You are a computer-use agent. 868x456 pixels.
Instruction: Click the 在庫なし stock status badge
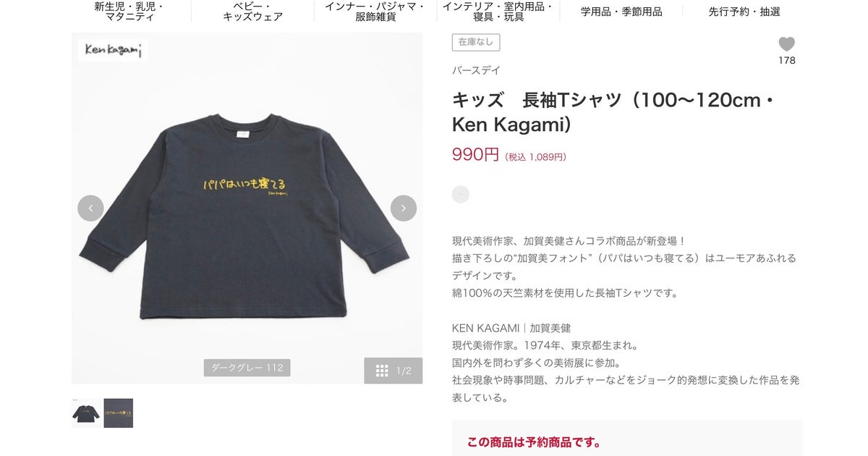pos(476,42)
